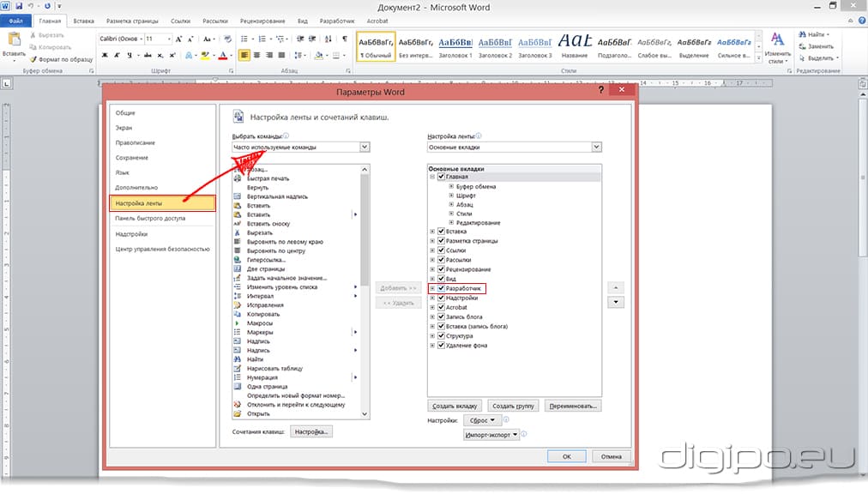Click the Вставить paste icon in ribbon
Image resolution: width=868 pixels, height=494 pixels.
point(14,39)
